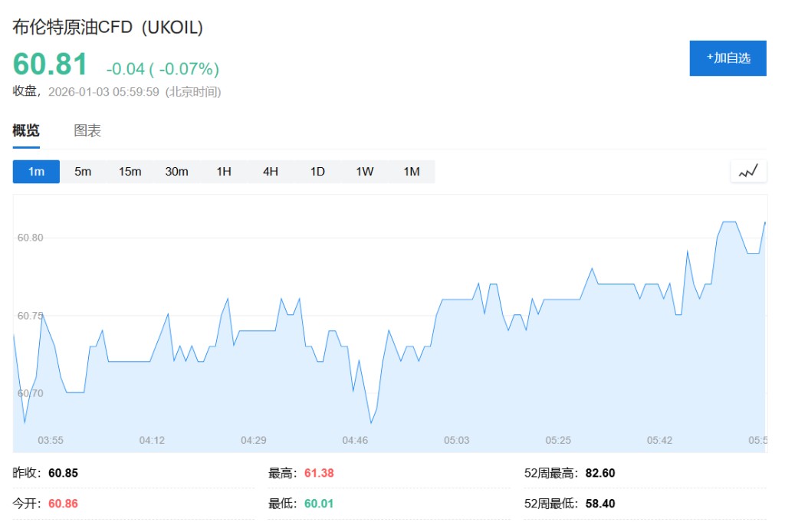Click the 60.80 price axis label
The image size is (785, 532).
tap(31, 238)
